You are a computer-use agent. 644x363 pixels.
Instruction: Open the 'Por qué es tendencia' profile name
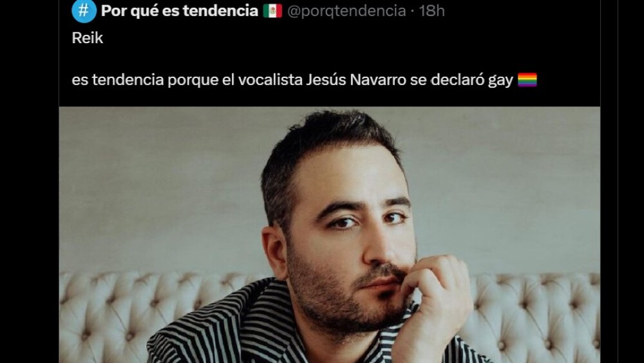click(x=180, y=11)
